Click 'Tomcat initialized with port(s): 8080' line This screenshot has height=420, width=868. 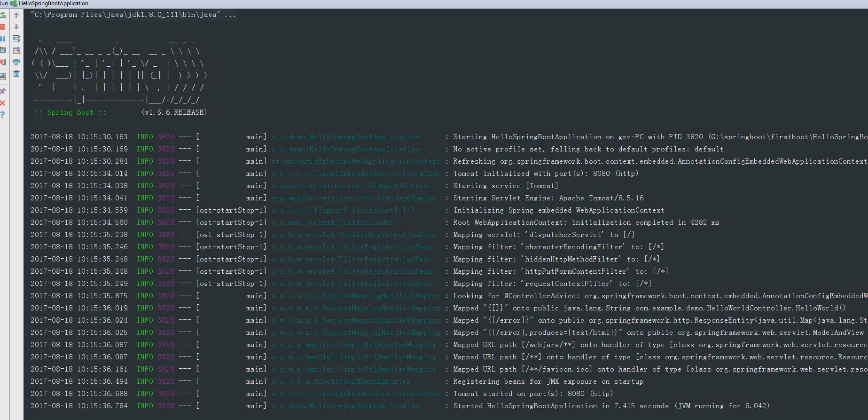pos(546,174)
